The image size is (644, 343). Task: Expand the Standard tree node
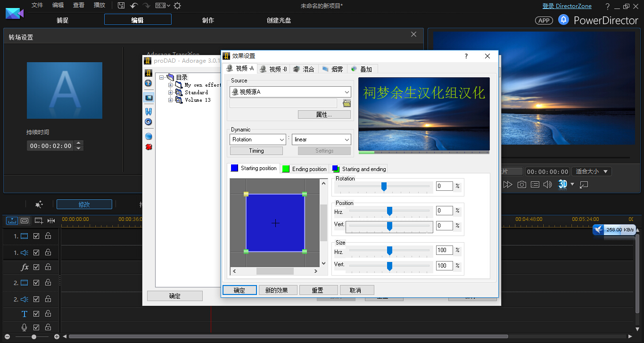pos(171,93)
